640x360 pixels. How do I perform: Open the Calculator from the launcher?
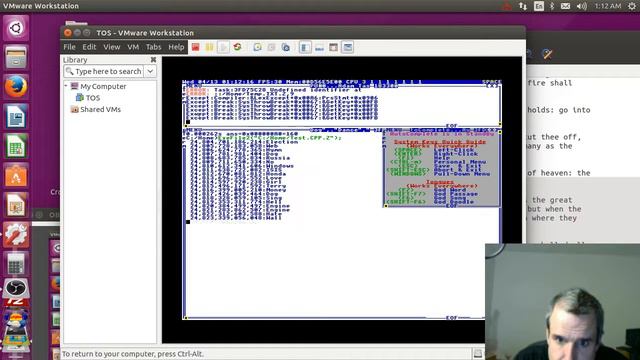(x=16, y=264)
